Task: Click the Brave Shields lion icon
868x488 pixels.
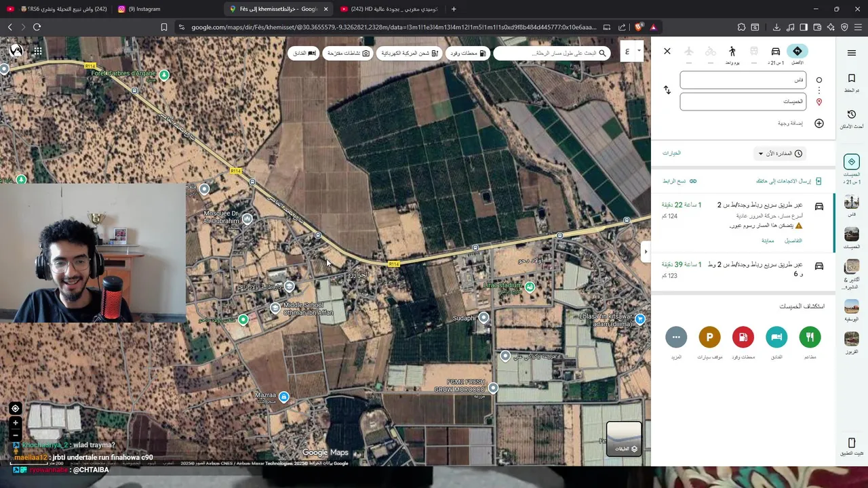Action: 639,27
